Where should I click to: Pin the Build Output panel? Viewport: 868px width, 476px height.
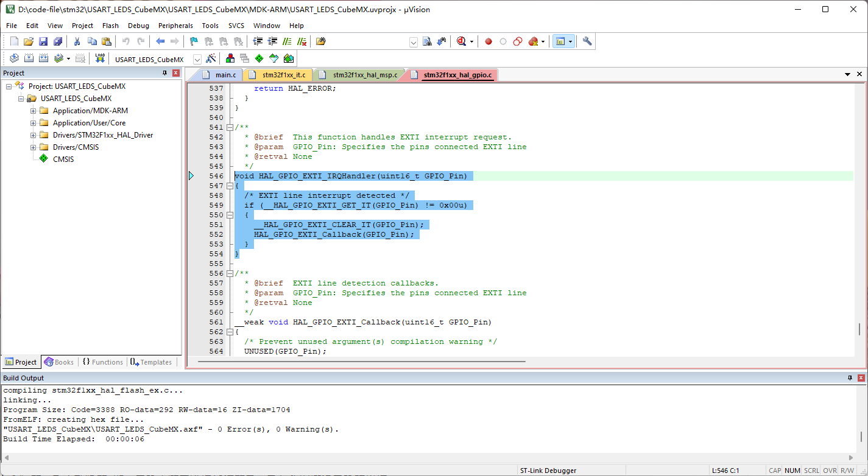[x=850, y=378]
